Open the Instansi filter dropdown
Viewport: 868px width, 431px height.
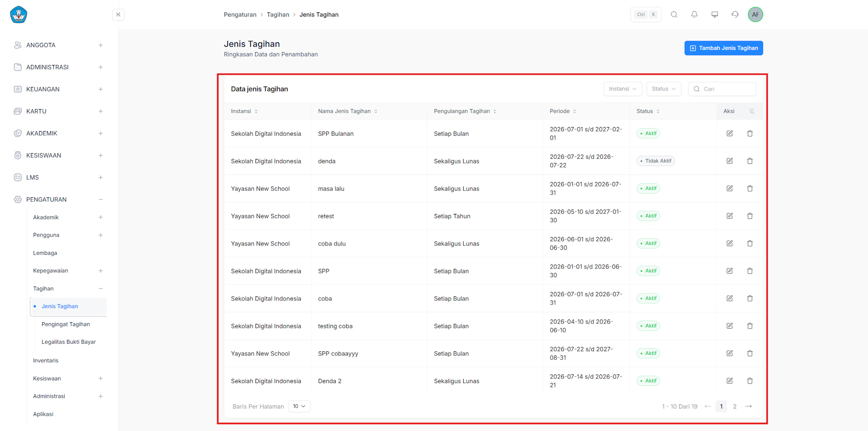pyautogui.click(x=623, y=89)
